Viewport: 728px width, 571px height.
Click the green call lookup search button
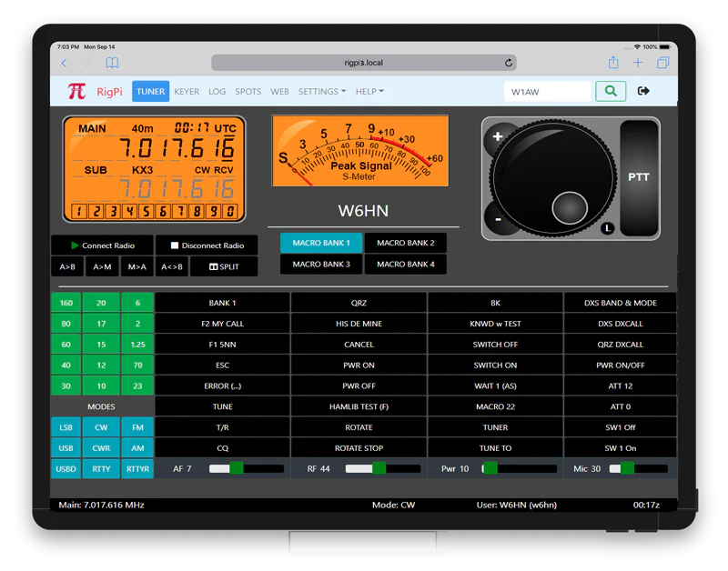coord(611,91)
